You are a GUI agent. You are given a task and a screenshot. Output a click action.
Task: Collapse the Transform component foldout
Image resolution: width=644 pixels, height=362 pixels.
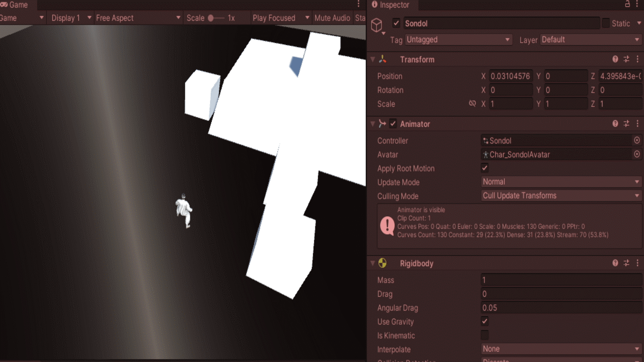coord(373,59)
